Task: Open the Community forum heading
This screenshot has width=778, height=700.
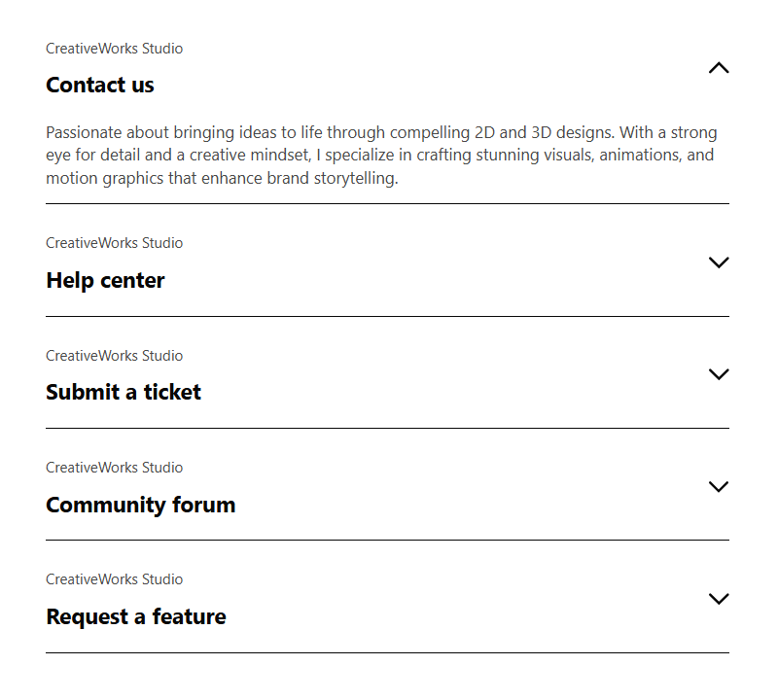Action: (140, 505)
